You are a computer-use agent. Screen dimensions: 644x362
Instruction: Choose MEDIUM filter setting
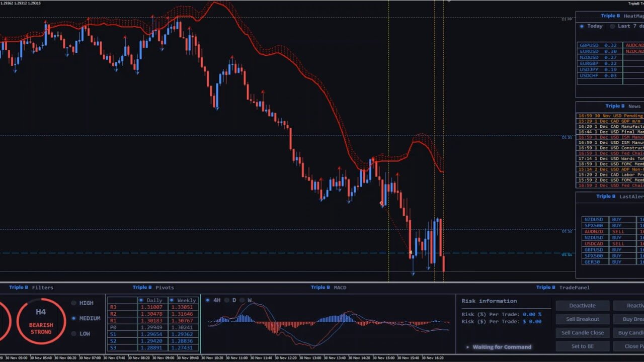click(74, 318)
